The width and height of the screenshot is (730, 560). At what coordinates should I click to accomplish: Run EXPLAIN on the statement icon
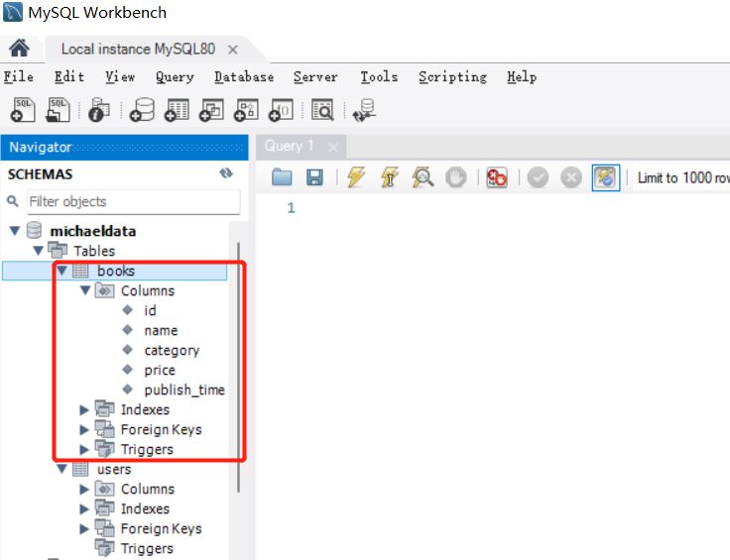(423, 177)
